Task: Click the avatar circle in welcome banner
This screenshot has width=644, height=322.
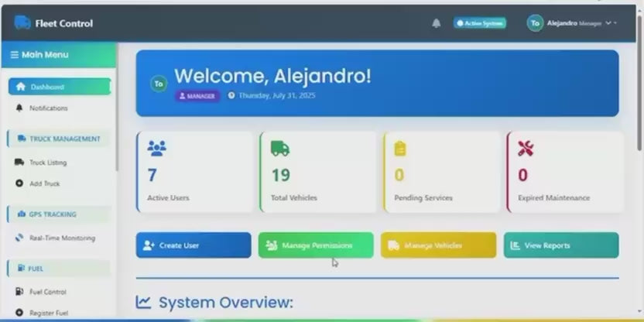Action: point(158,84)
